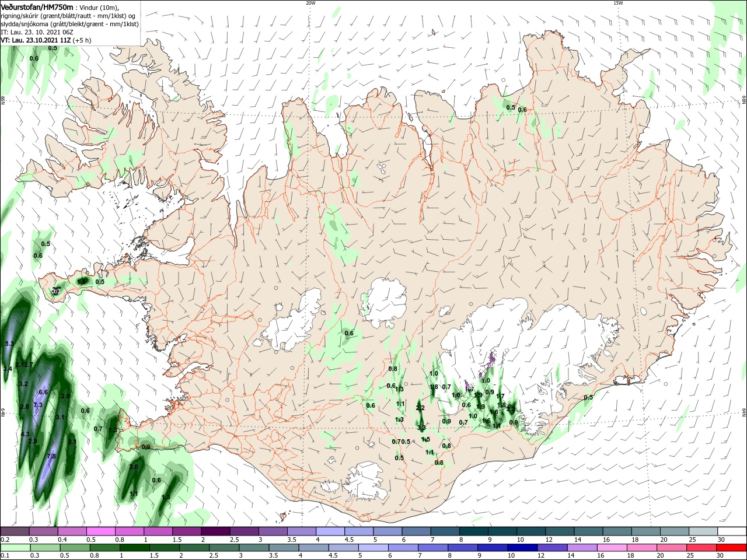Click the top-row swatch between 18 and 20
Screen dimensions: 747x560
click(x=647, y=531)
